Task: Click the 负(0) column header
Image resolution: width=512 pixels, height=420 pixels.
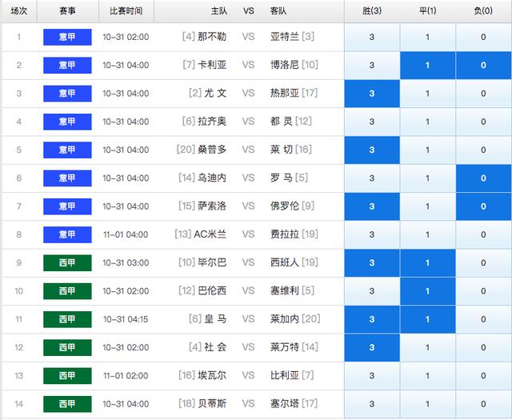Action: (x=483, y=11)
